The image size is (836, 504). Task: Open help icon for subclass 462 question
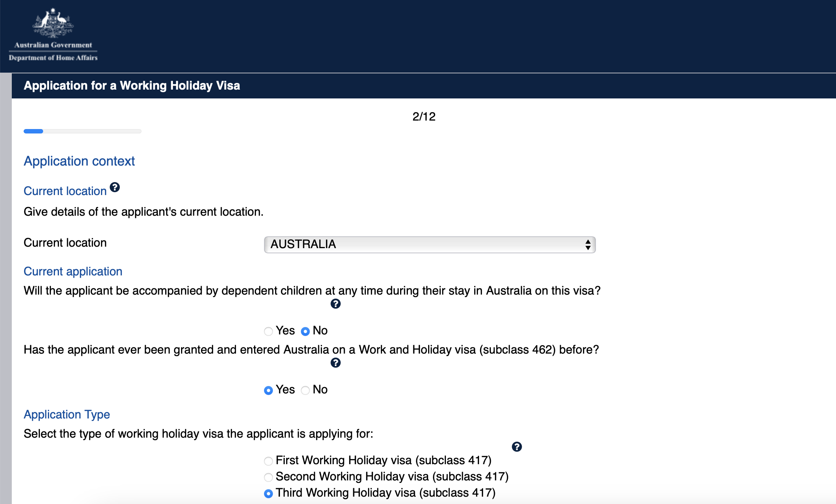335,363
